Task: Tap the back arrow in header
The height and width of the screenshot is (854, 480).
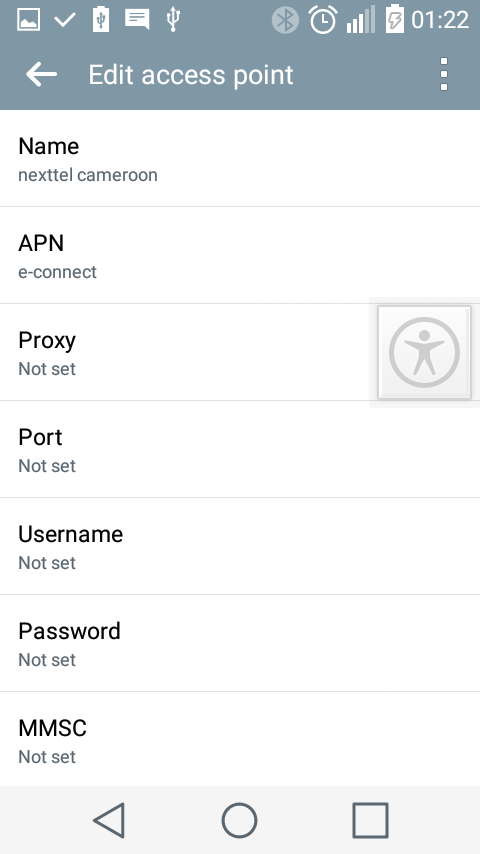Action: point(41,74)
